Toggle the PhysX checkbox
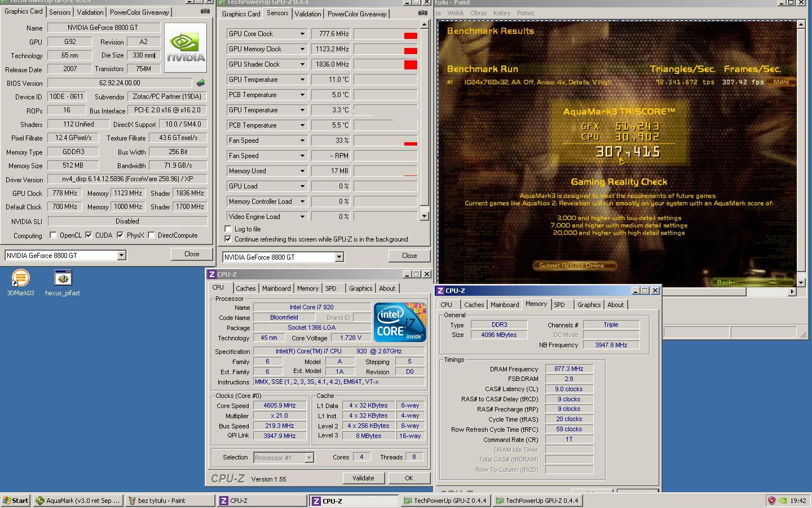Viewport: 812px width, 508px height. click(120, 235)
